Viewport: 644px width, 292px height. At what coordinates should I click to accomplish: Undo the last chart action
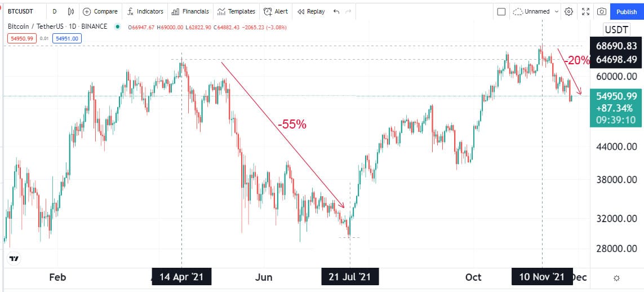click(x=336, y=11)
